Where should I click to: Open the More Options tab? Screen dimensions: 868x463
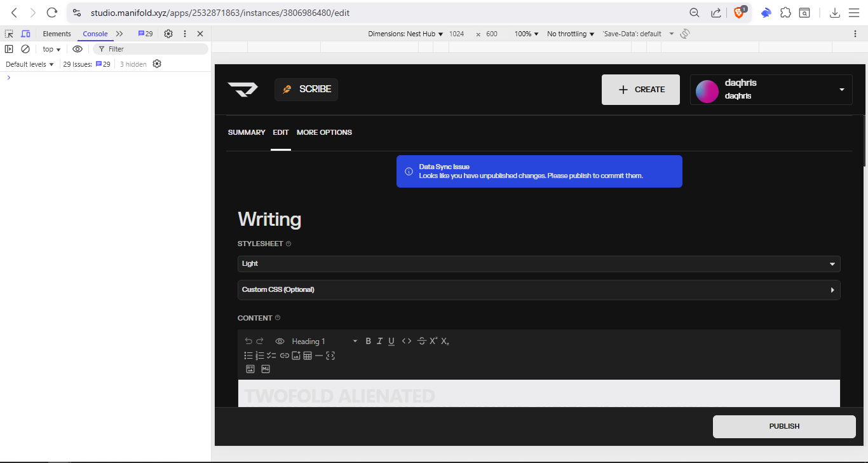[324, 132]
